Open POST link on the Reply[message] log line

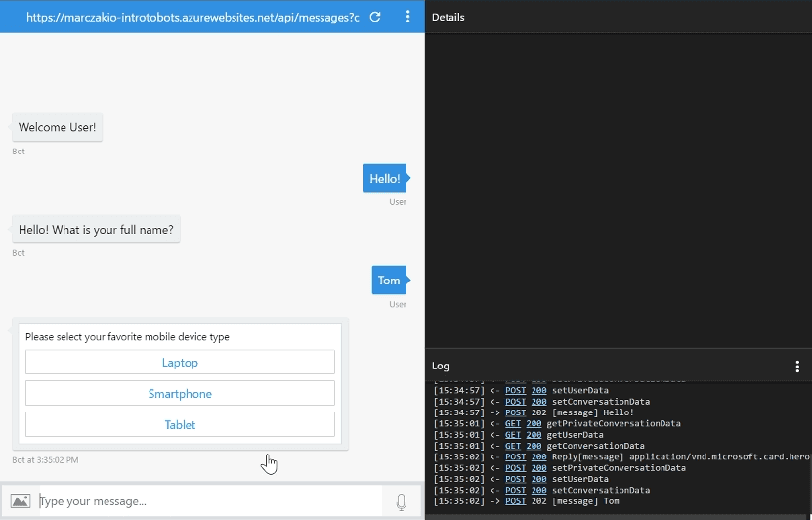coord(515,457)
